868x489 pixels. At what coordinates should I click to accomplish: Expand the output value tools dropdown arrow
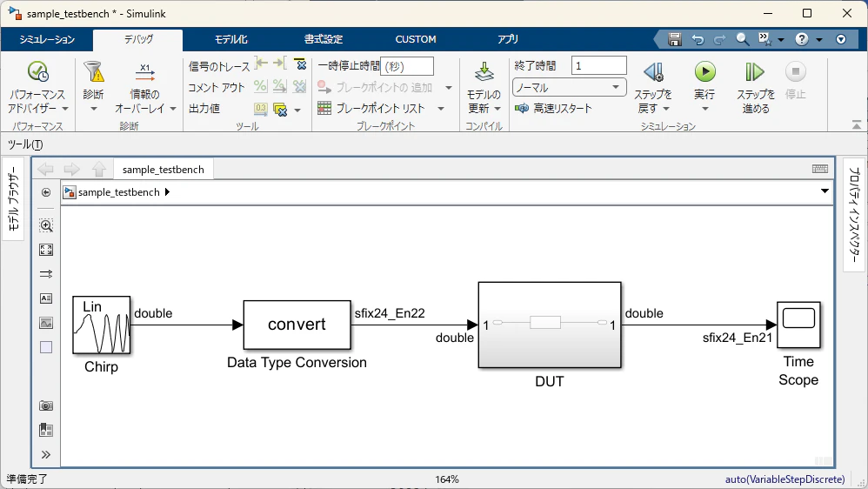[x=297, y=110]
